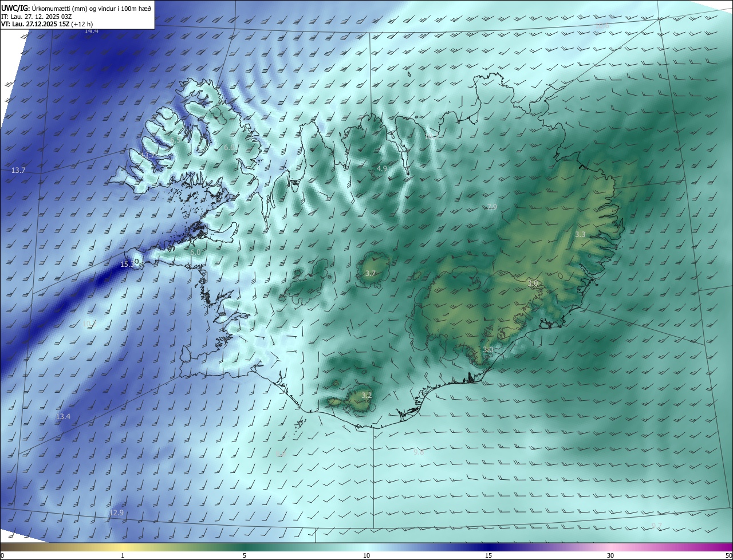
Task: Click the 3.2 value label on the southern glacier
Action: click(x=367, y=396)
